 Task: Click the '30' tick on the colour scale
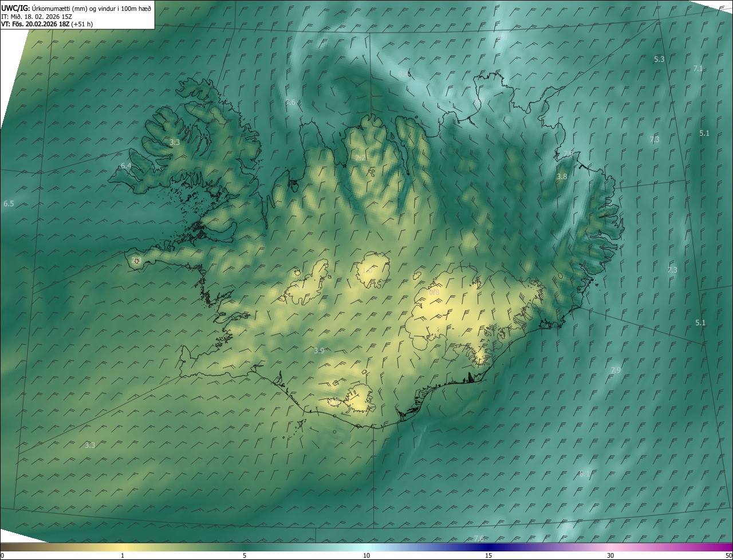(x=610, y=555)
